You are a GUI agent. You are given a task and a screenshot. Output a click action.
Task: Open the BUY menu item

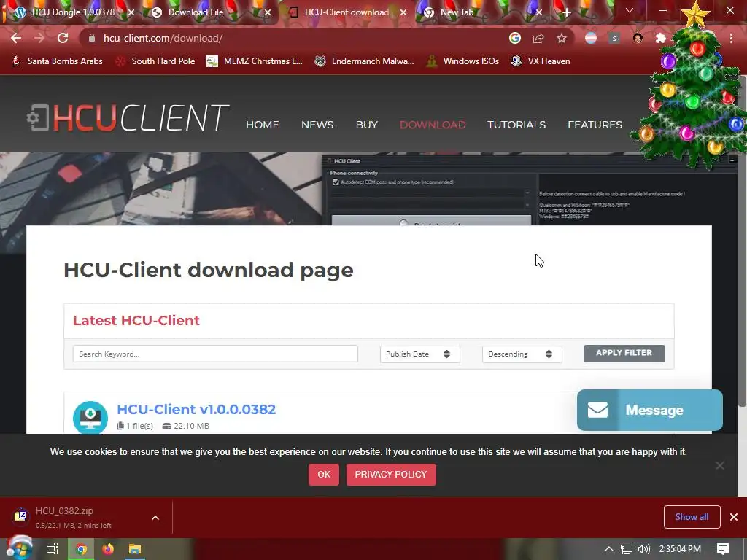point(367,125)
